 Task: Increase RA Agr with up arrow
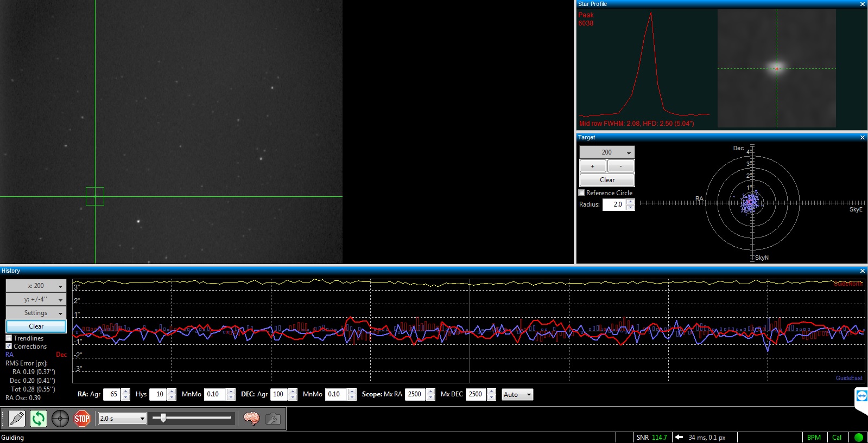pos(125,391)
